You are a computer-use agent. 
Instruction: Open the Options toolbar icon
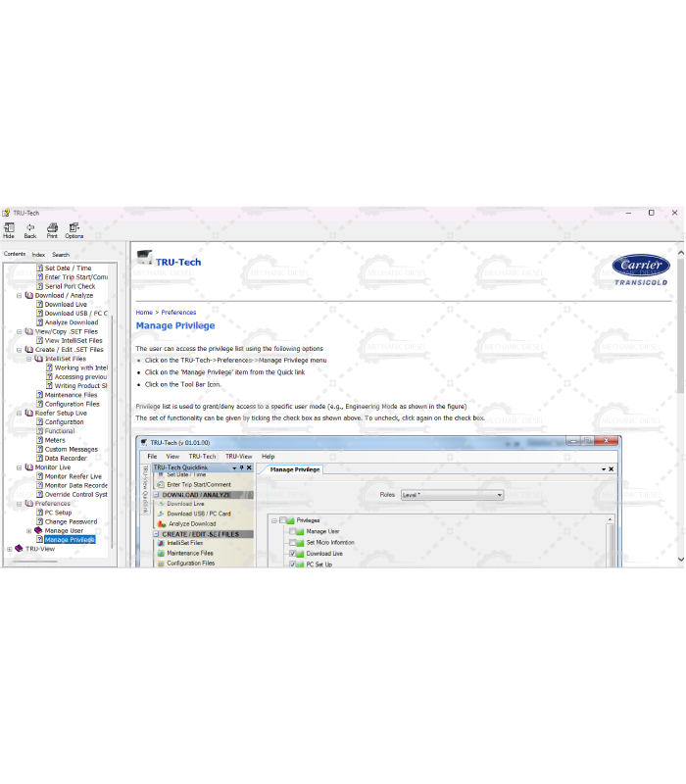(74, 229)
